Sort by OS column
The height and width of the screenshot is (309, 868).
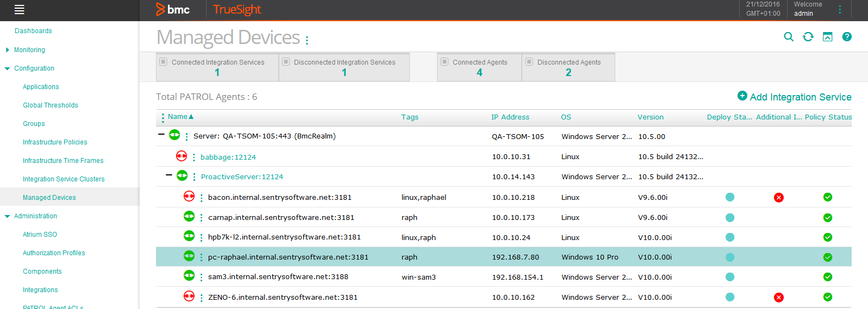coord(566,117)
